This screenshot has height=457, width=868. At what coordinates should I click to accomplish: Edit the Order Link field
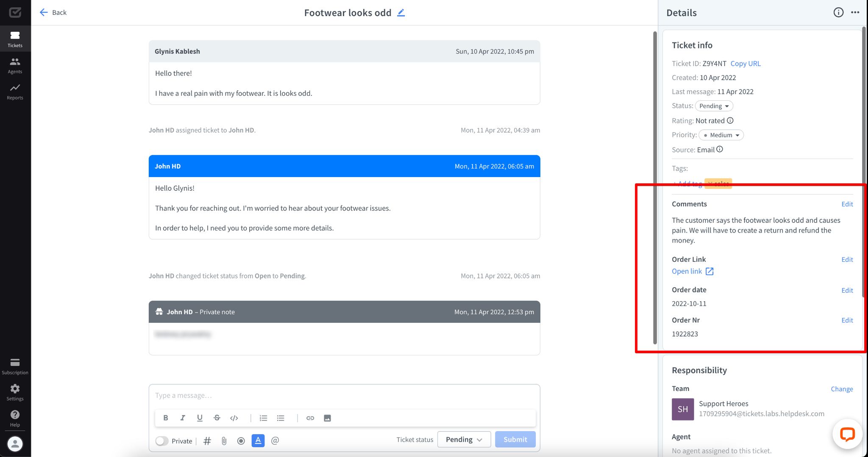(x=847, y=260)
